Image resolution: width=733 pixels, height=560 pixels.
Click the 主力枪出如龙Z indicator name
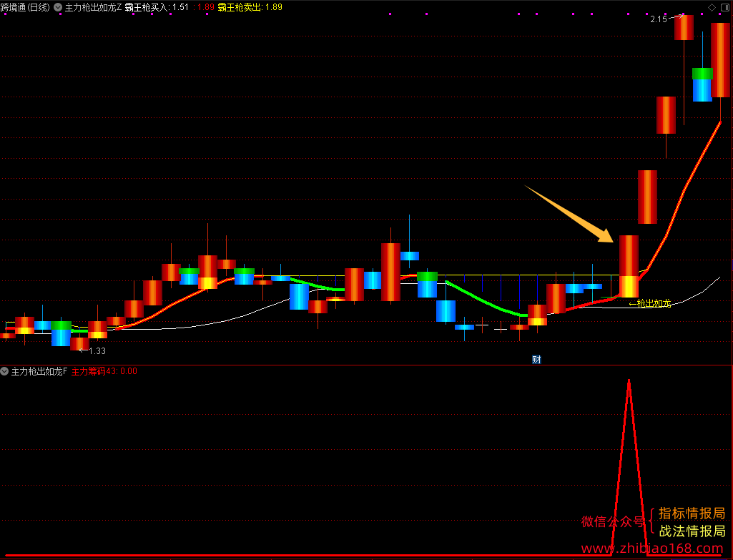click(93, 7)
